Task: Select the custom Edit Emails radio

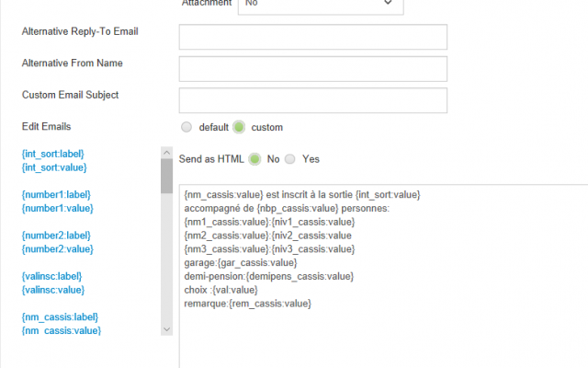Action: pyautogui.click(x=239, y=127)
